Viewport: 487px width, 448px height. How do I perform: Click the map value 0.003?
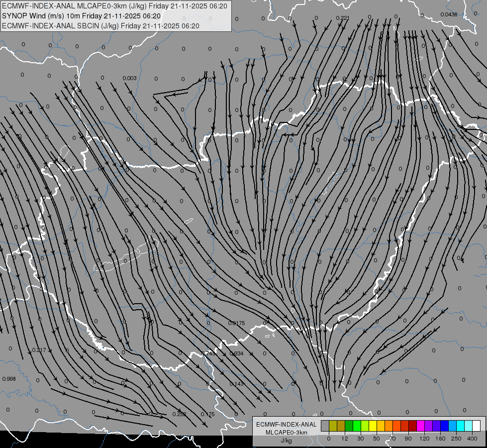pyautogui.click(x=129, y=78)
